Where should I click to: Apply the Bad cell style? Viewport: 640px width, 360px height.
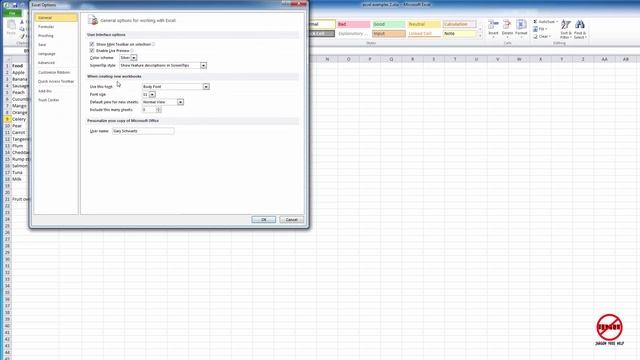(x=353, y=24)
